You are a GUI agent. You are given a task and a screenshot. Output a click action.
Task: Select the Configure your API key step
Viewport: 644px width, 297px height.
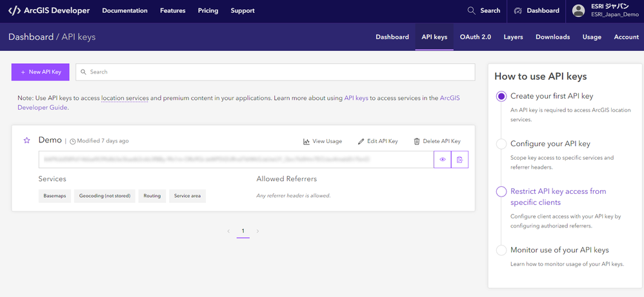(x=501, y=144)
